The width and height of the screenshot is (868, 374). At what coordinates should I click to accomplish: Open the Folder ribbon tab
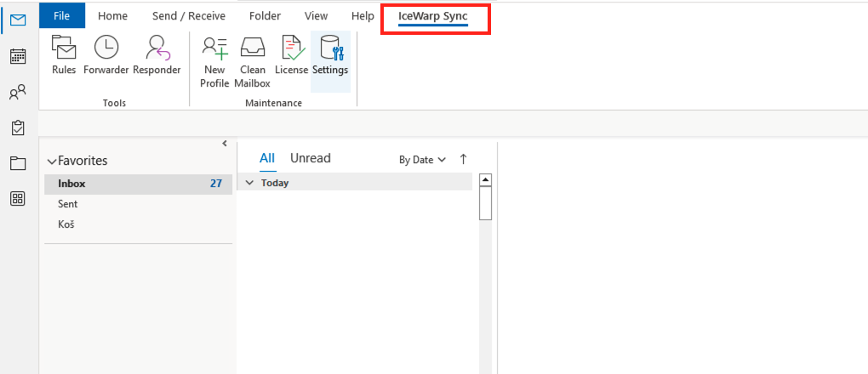point(265,16)
